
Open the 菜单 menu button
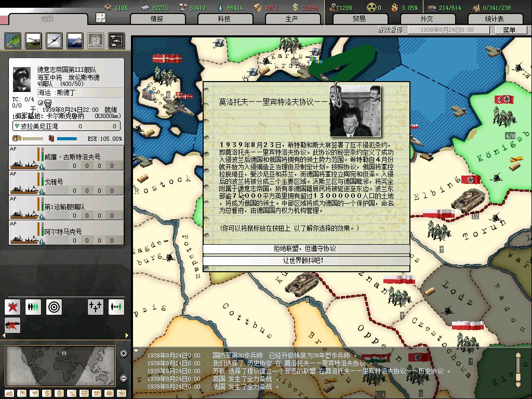click(x=509, y=30)
